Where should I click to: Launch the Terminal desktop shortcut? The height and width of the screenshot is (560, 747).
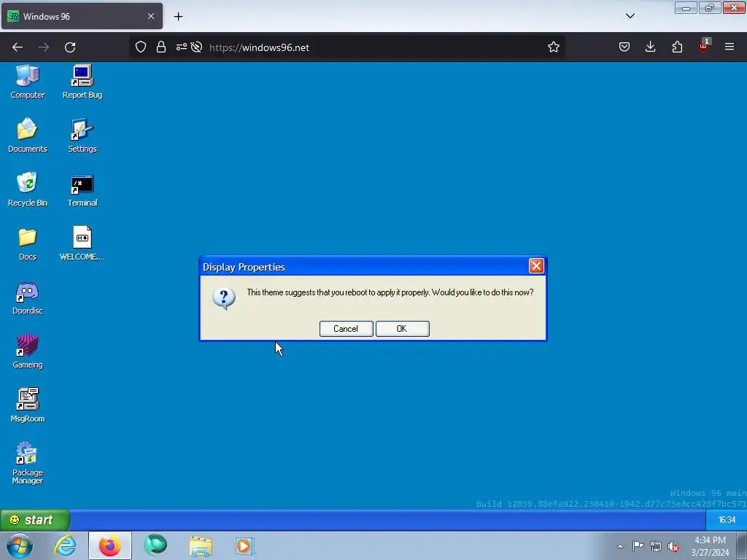coord(82,190)
